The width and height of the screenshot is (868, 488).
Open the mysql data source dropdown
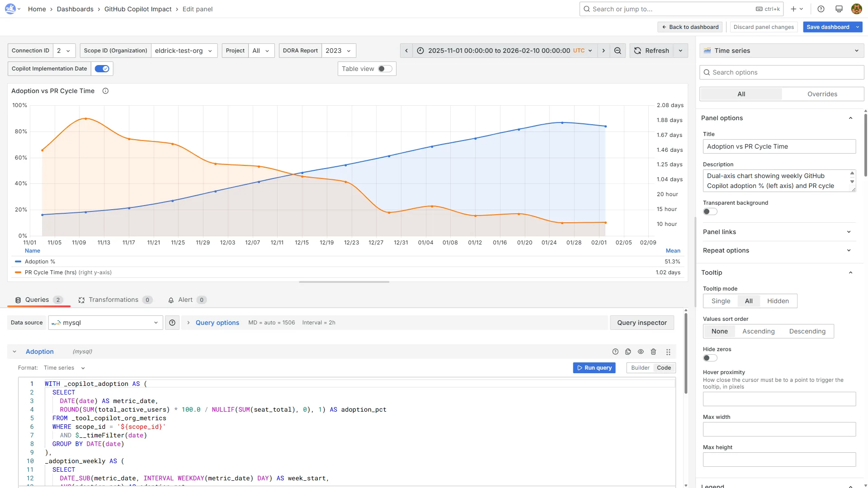pos(105,323)
